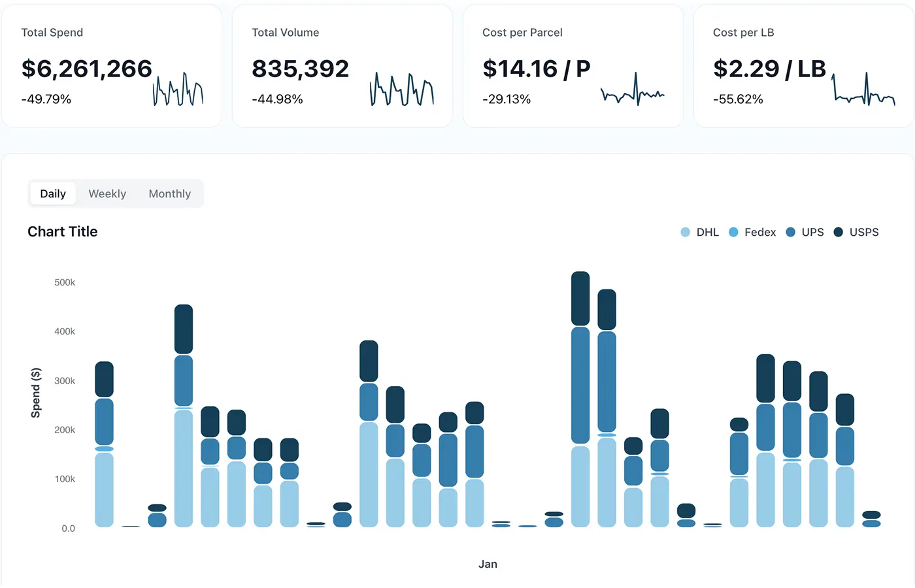
Task: Select the $14.16 / P value
Action: pyautogui.click(x=537, y=69)
